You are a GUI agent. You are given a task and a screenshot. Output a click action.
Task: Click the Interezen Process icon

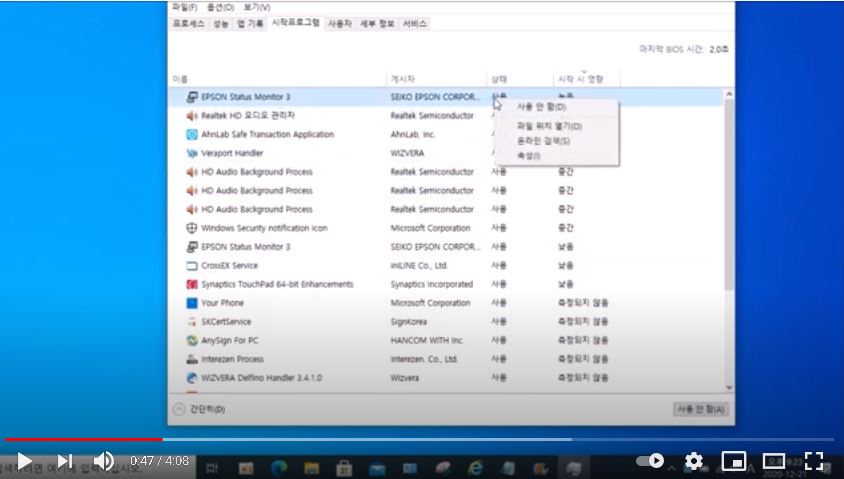coord(192,360)
